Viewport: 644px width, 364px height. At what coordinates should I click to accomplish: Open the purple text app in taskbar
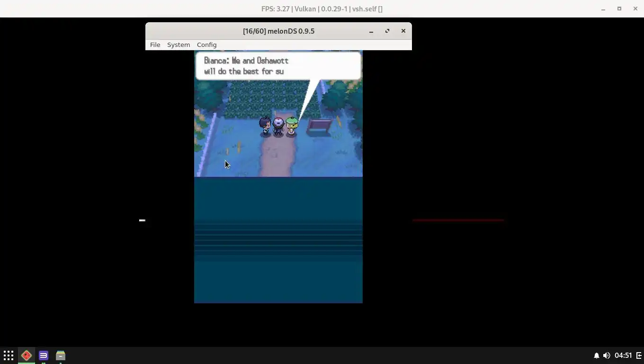[x=44, y=355]
